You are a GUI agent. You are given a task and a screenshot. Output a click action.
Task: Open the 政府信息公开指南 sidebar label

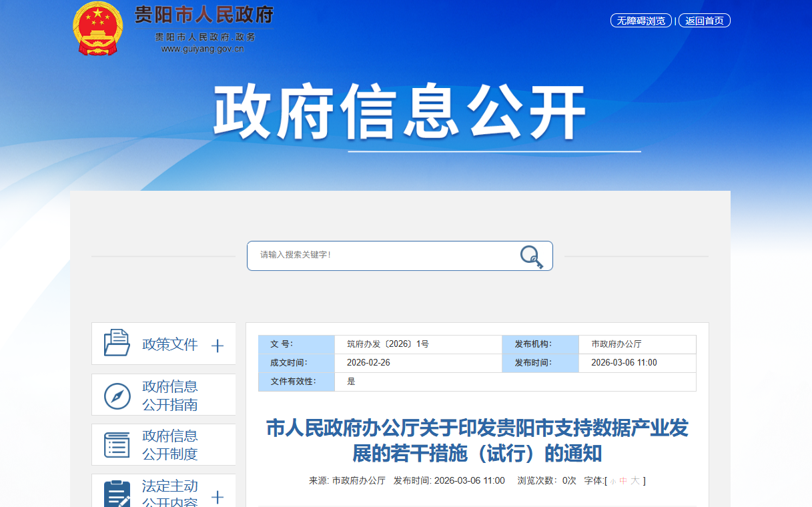coord(169,396)
